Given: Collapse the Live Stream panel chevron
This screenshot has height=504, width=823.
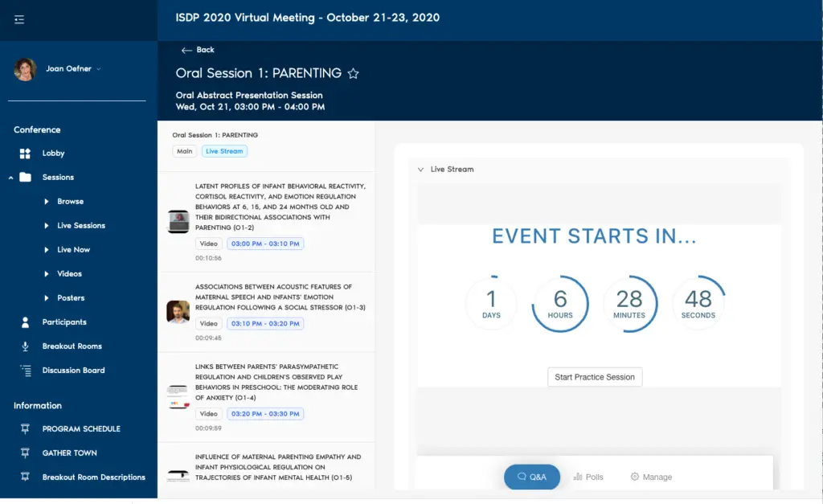Looking at the screenshot, I should (x=420, y=170).
